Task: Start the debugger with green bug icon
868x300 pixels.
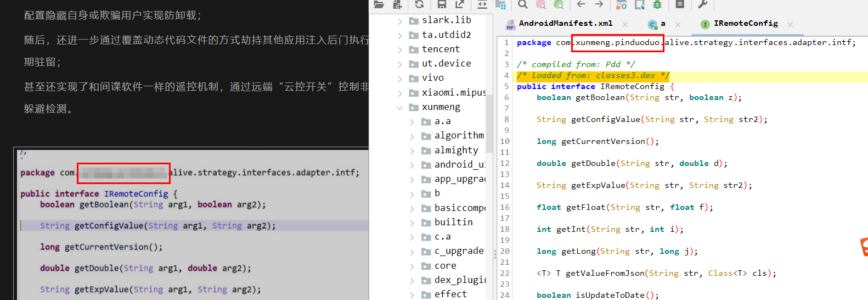Action: click(657, 4)
